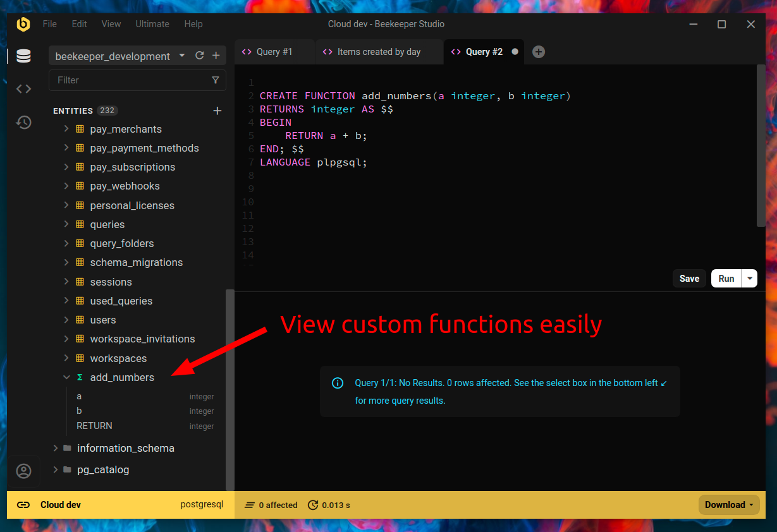This screenshot has width=777, height=532.
Task: Click the rows affected lines icon
Action: (x=250, y=505)
